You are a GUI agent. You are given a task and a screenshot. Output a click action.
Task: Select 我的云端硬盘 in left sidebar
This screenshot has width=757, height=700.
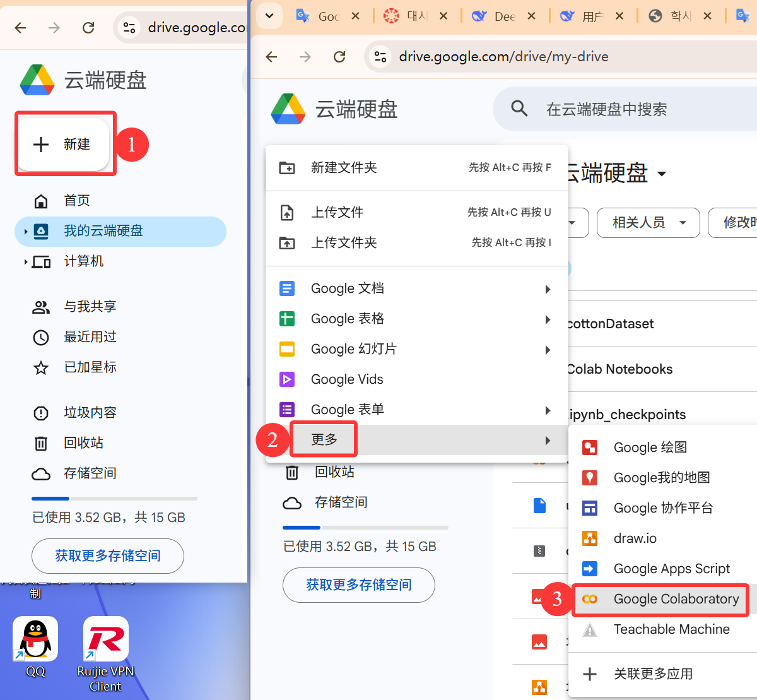pos(120,231)
